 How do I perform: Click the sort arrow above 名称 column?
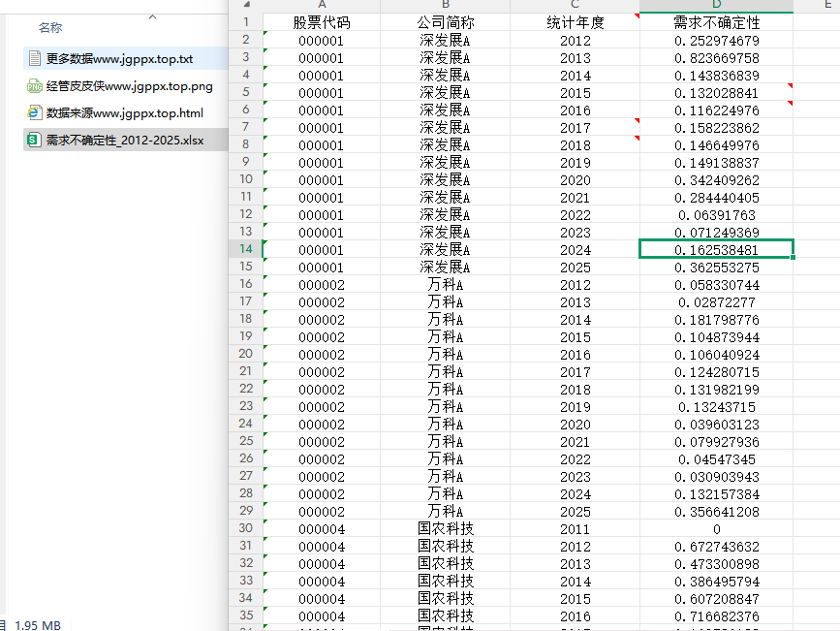pos(153,17)
